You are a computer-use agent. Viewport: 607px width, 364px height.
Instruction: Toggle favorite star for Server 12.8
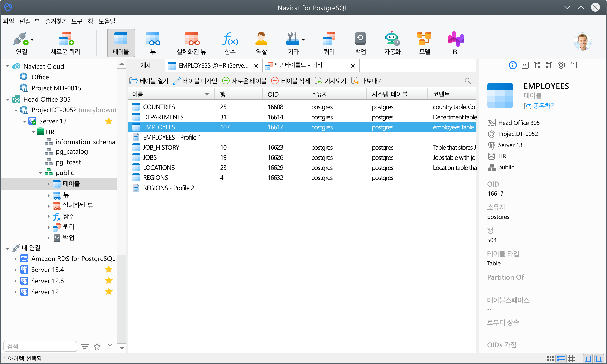(109, 281)
